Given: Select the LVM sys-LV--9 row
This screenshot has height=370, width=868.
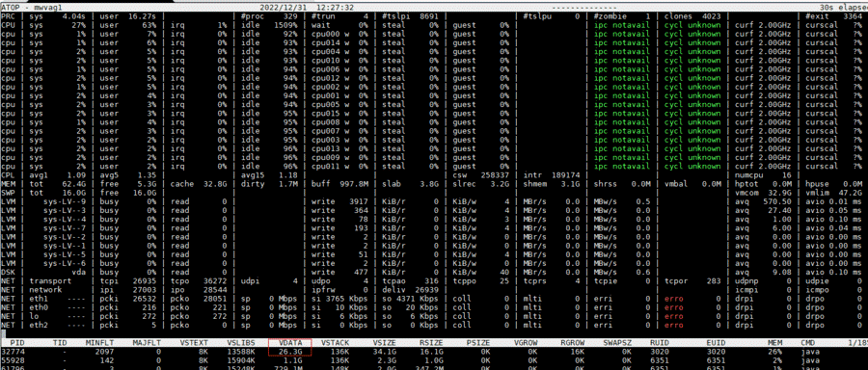Looking at the screenshot, I should point(434,201).
